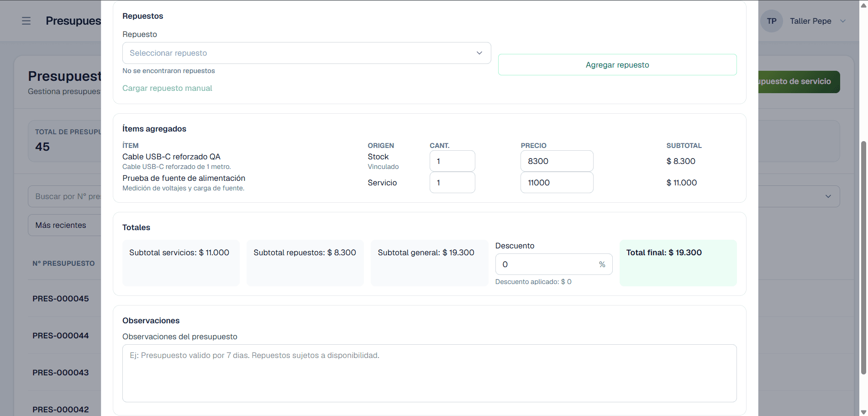Click the Taller Pepe account name
The width and height of the screenshot is (868, 416).
[810, 21]
